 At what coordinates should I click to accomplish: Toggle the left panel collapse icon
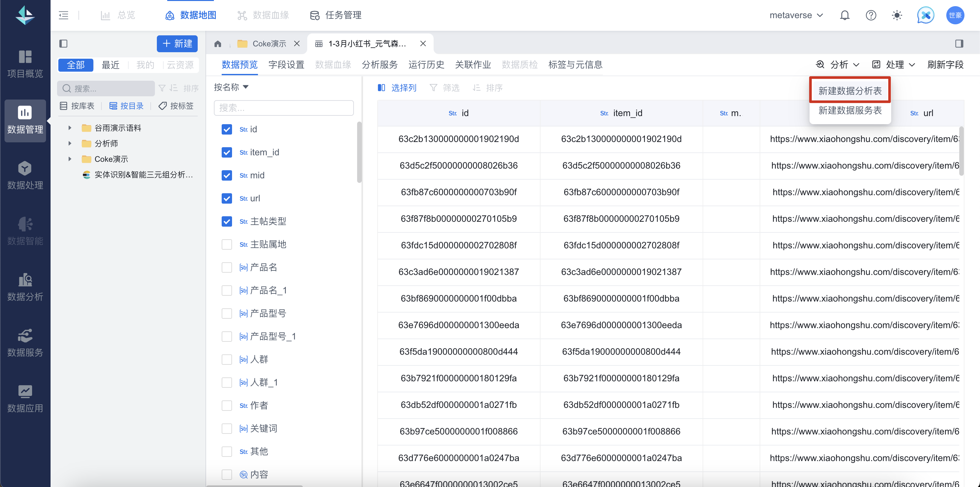point(64,43)
